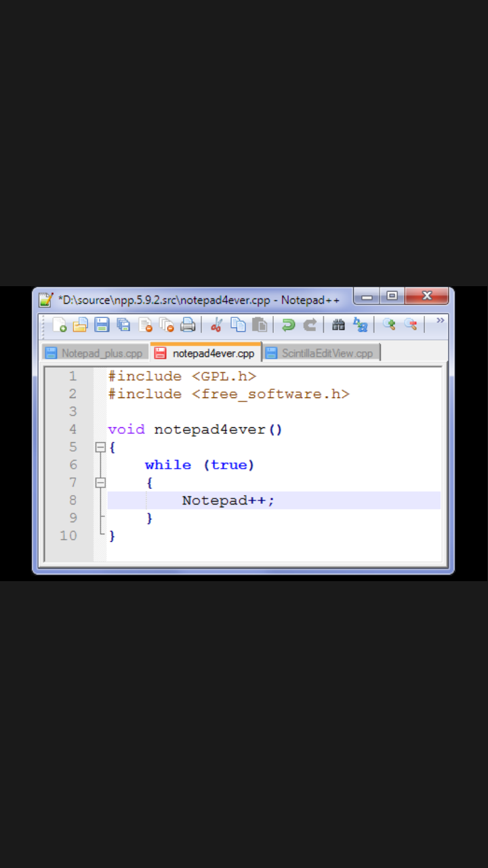Click the closing brace on line 9
Screen dimensions: 488x868
(150, 518)
